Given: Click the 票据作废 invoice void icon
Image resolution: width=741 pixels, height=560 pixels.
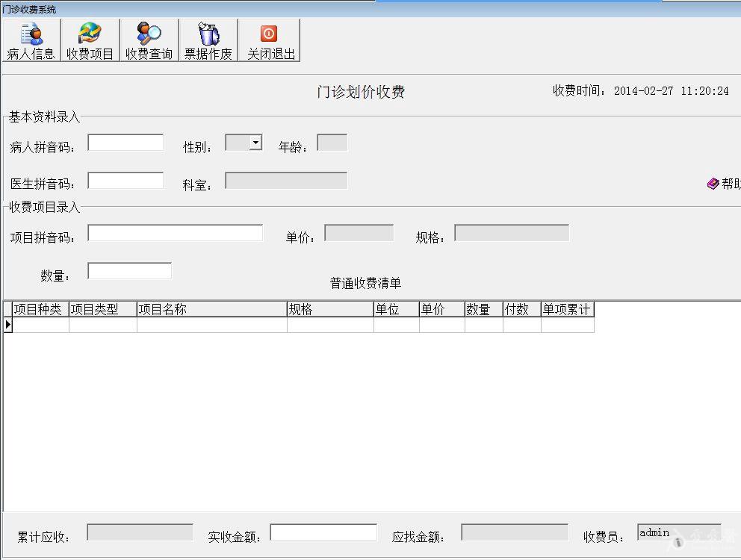Looking at the screenshot, I should click(x=208, y=40).
